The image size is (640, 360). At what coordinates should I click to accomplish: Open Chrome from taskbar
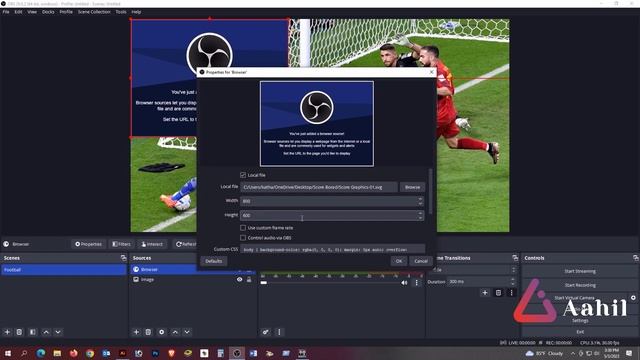click(x=90, y=353)
